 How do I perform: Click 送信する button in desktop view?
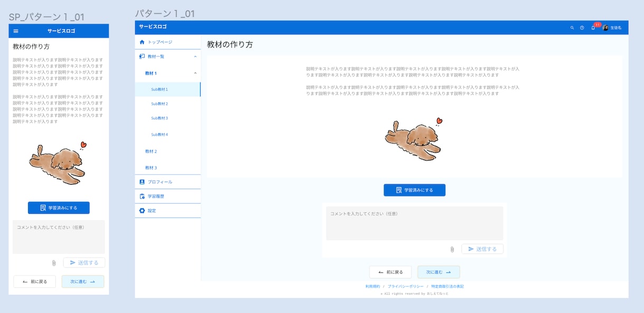tap(482, 249)
